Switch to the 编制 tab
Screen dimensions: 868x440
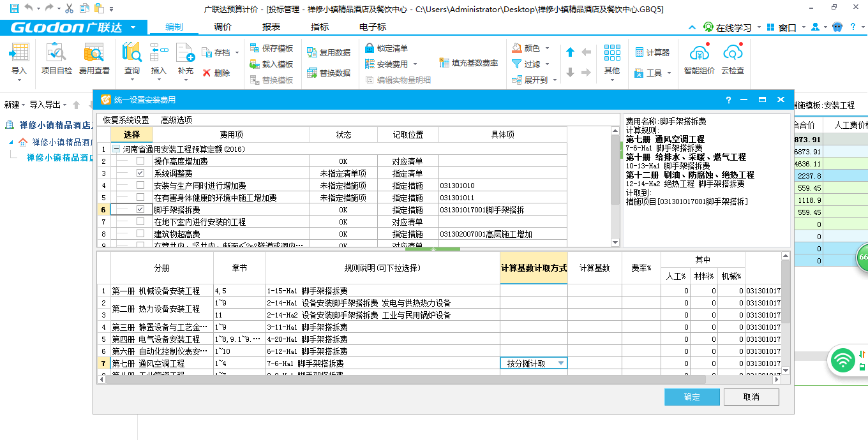click(x=174, y=27)
